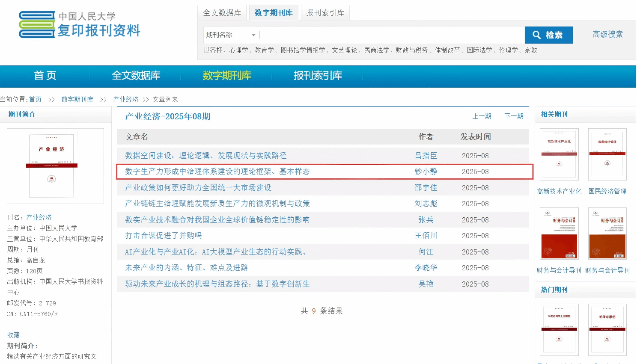This screenshot has height=364, width=637.
Task: Click 心理学 hot keyword below search box
Action: 238,50
